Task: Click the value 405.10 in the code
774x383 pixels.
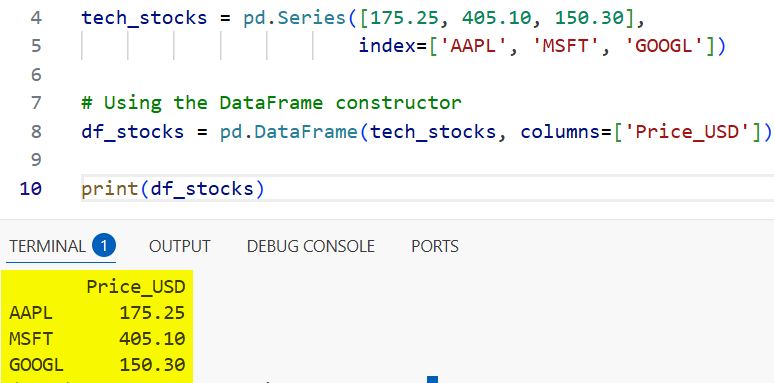Action: [498, 18]
